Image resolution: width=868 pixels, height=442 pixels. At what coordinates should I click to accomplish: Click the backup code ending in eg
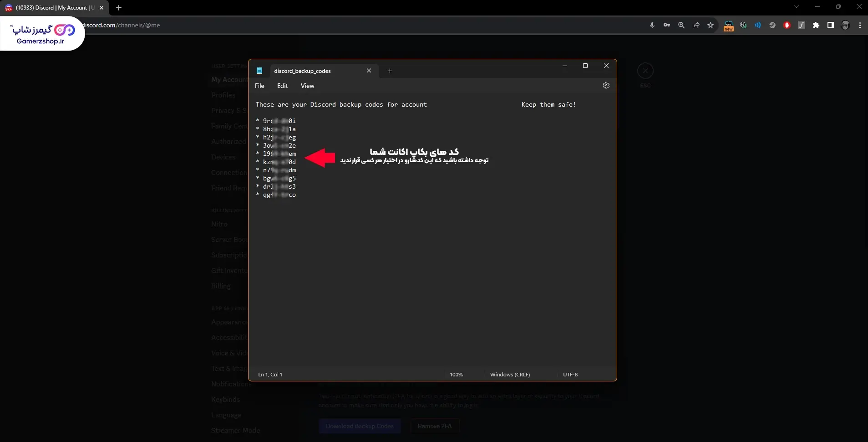(x=279, y=137)
